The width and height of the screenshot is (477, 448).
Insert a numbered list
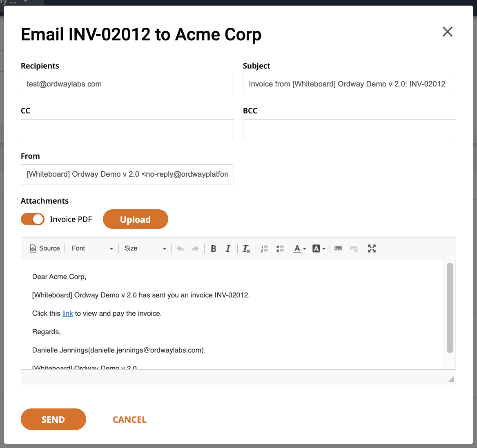point(264,248)
